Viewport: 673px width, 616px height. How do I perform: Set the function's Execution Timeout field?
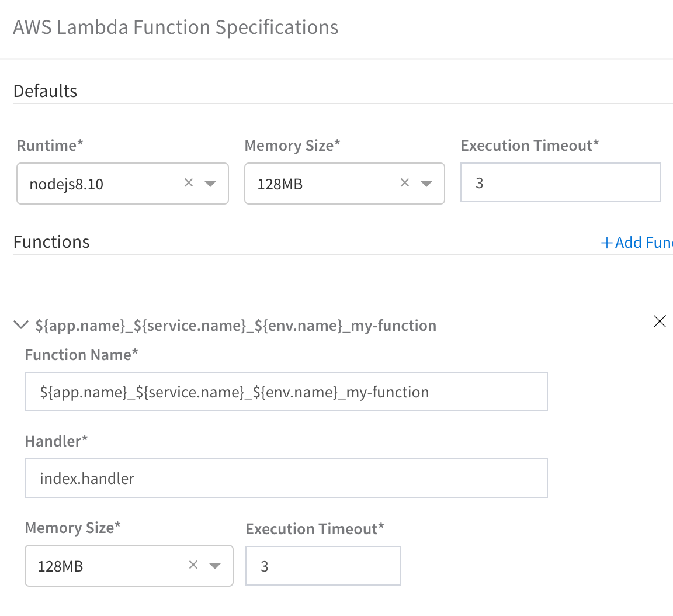point(322,566)
